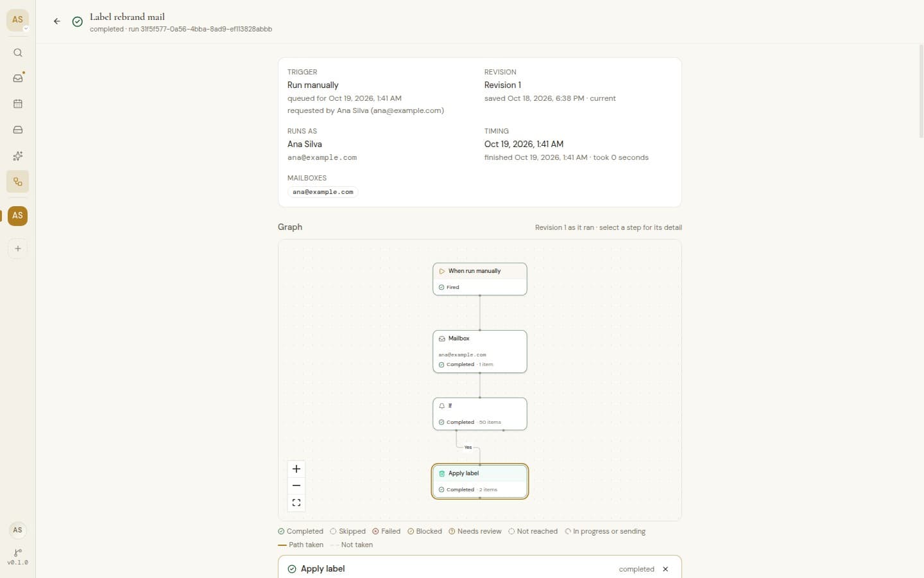Fit graph to view
This screenshot has width=924, height=578.
(x=296, y=502)
